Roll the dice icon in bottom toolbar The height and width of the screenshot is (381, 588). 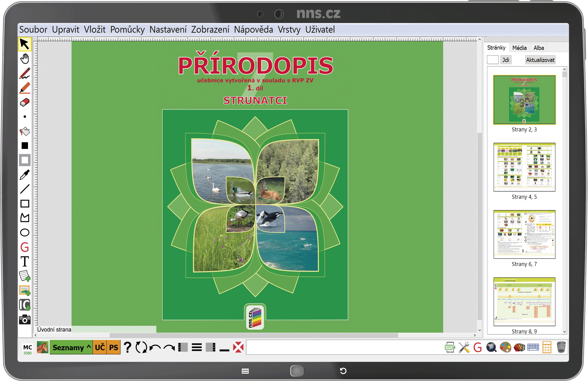tap(519, 347)
